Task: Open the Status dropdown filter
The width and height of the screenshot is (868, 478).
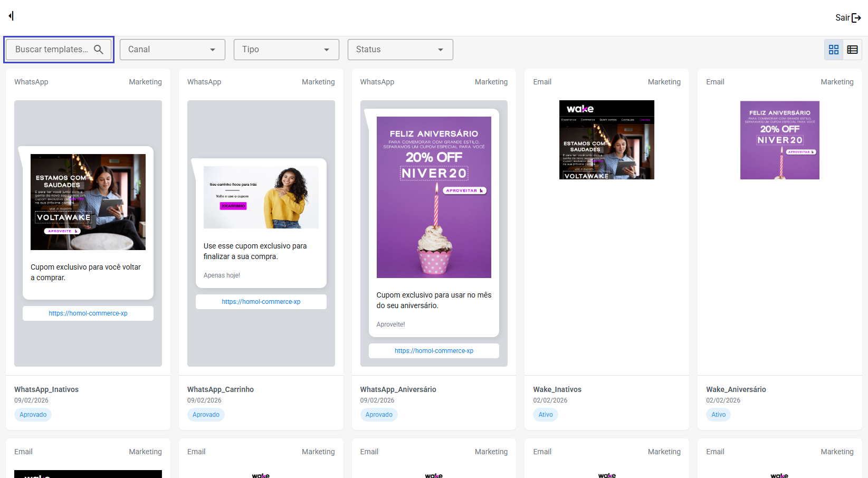Action: point(400,50)
